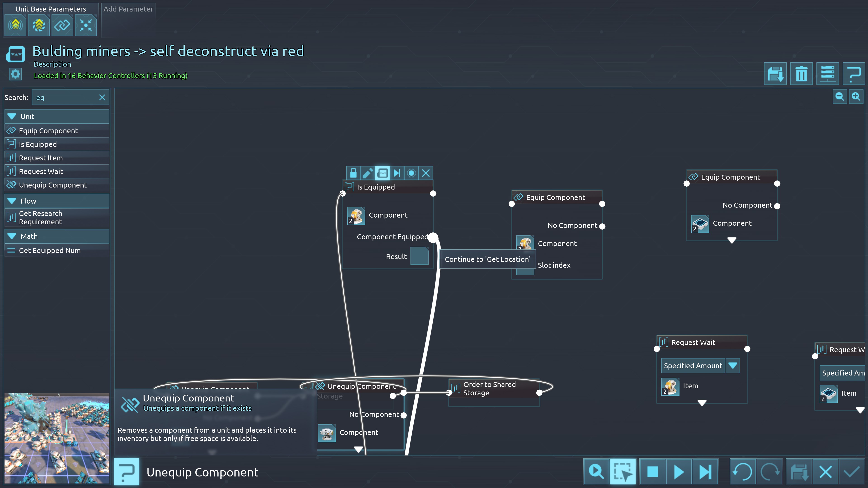868x488 pixels.
Task: Collapse the Math category
Action: click(x=12, y=236)
